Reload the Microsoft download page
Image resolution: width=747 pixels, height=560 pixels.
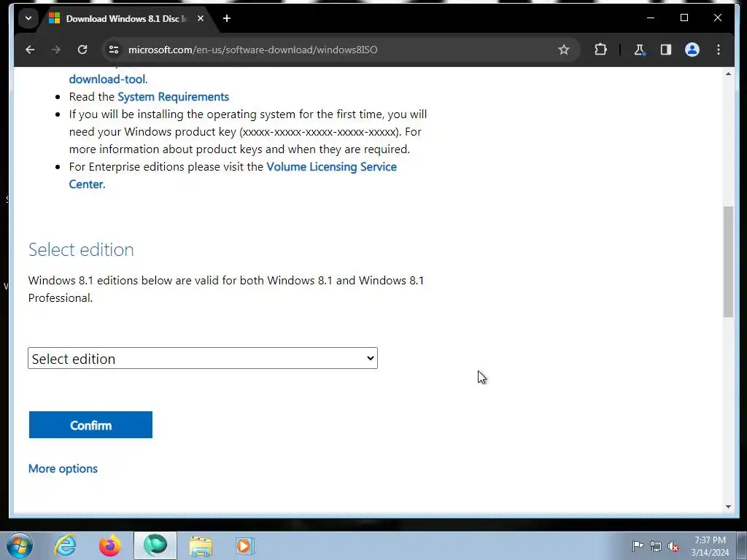coord(82,50)
